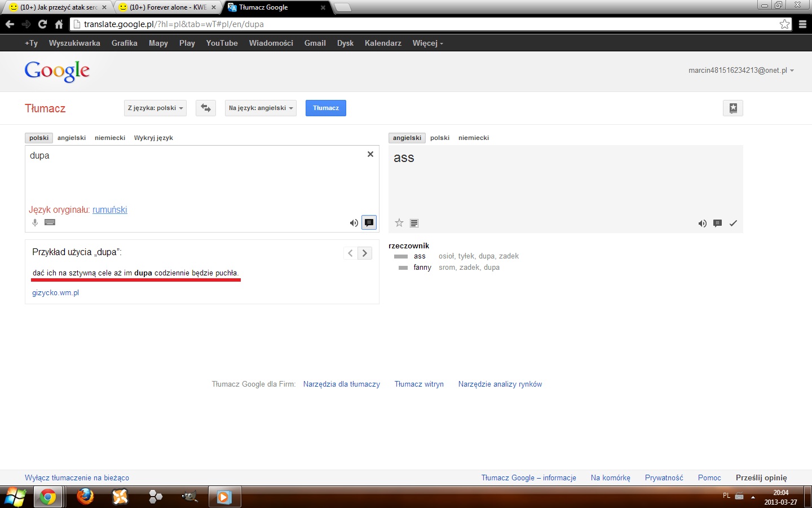Screen dimensions: 812x508
Task: Open the gizycko.wm.pl source link
Action: [x=55, y=292]
